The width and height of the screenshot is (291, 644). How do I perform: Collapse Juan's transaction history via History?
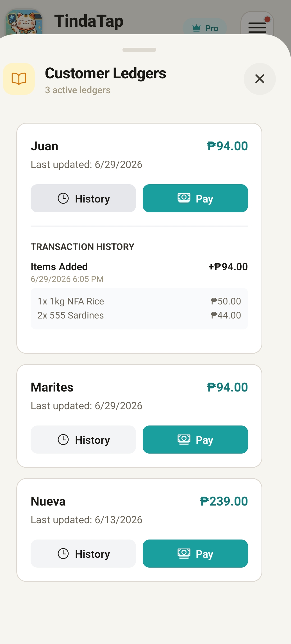tap(83, 198)
